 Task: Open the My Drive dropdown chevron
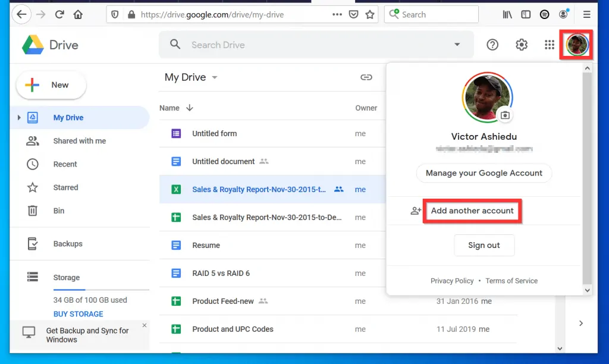[x=215, y=77]
